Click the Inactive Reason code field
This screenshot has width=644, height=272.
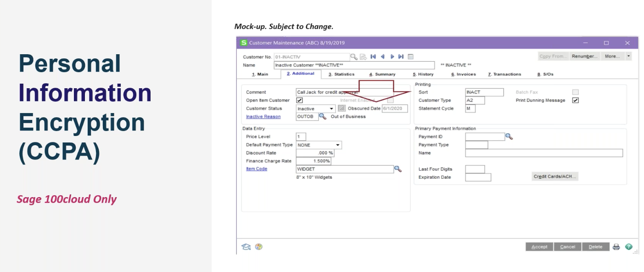click(307, 117)
